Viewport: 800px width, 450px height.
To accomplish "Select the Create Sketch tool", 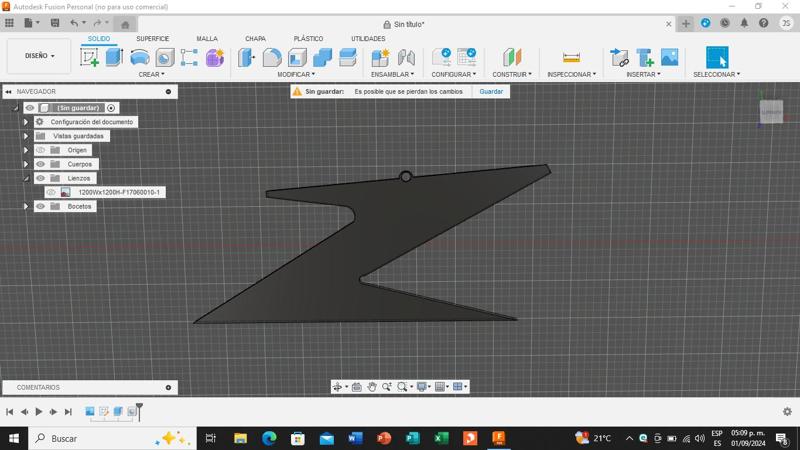I will [x=90, y=58].
